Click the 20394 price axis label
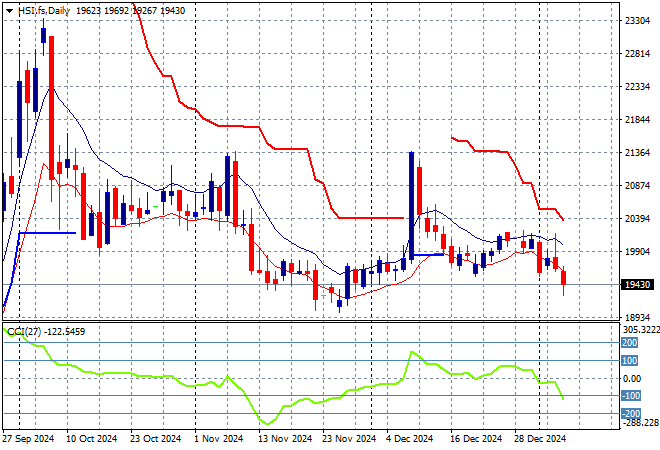Screen dimensions: 660x450 638,219
